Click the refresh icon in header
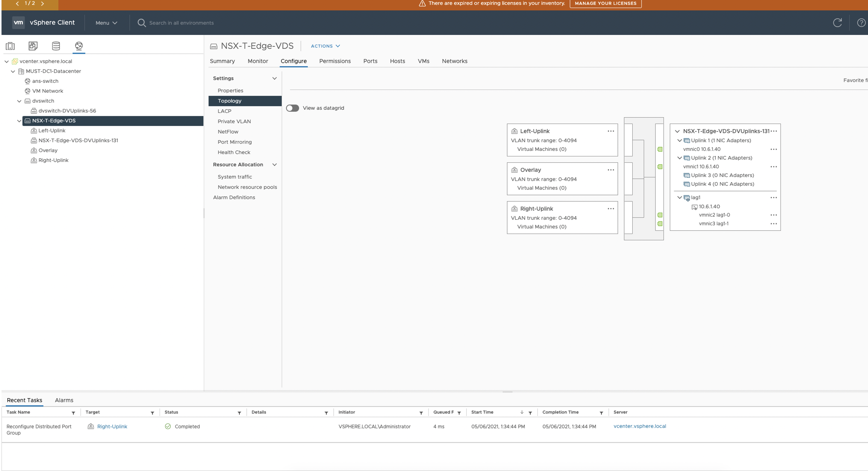Viewport: 868px width, 471px height. tap(837, 23)
